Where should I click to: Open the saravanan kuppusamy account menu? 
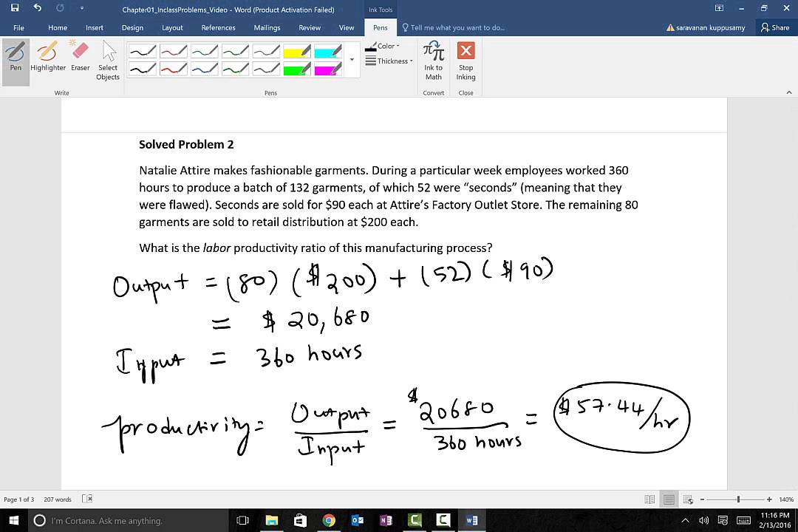click(x=706, y=27)
